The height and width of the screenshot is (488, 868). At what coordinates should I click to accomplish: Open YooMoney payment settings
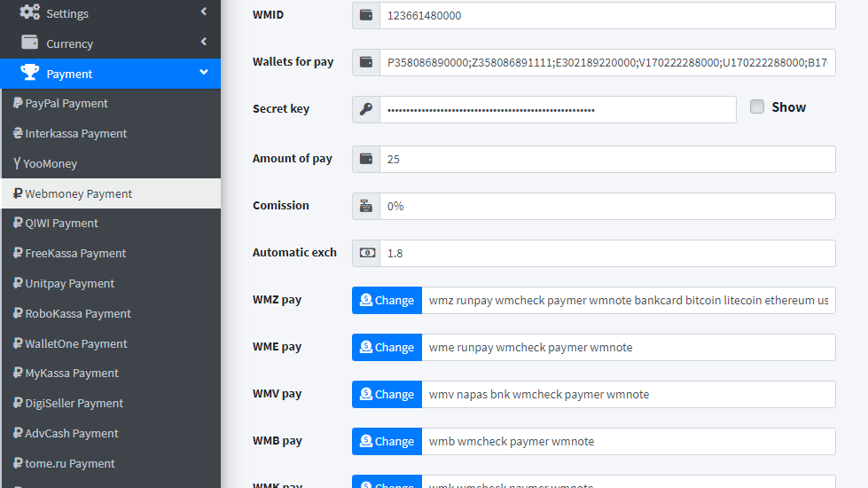click(51, 163)
